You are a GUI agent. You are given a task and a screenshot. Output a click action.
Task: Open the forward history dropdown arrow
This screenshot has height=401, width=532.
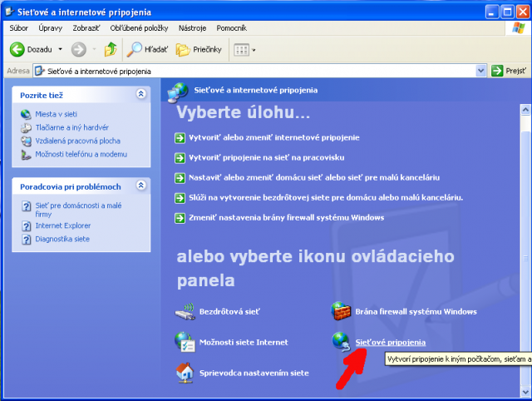click(94, 50)
